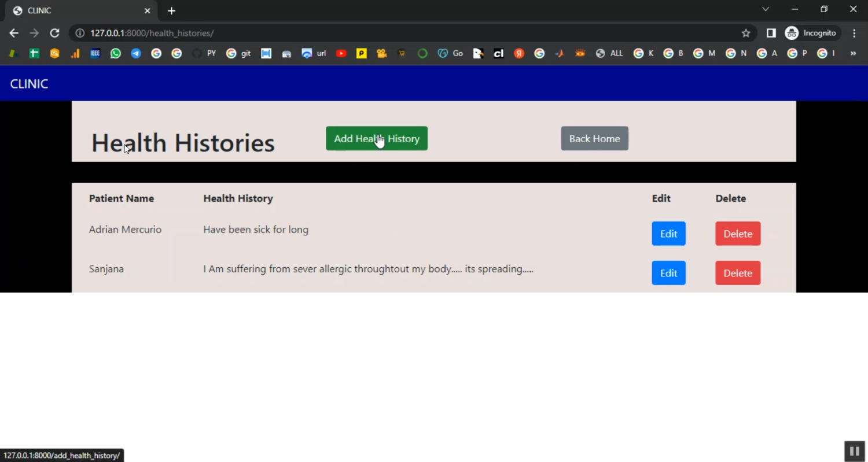Open the cl bookmark
The image size is (868, 462).
click(498, 53)
